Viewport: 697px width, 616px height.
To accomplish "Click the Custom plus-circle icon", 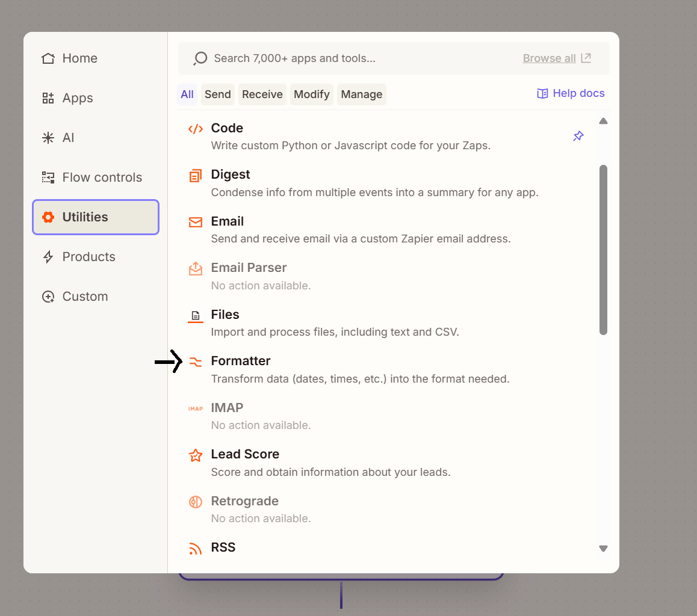I will point(48,296).
